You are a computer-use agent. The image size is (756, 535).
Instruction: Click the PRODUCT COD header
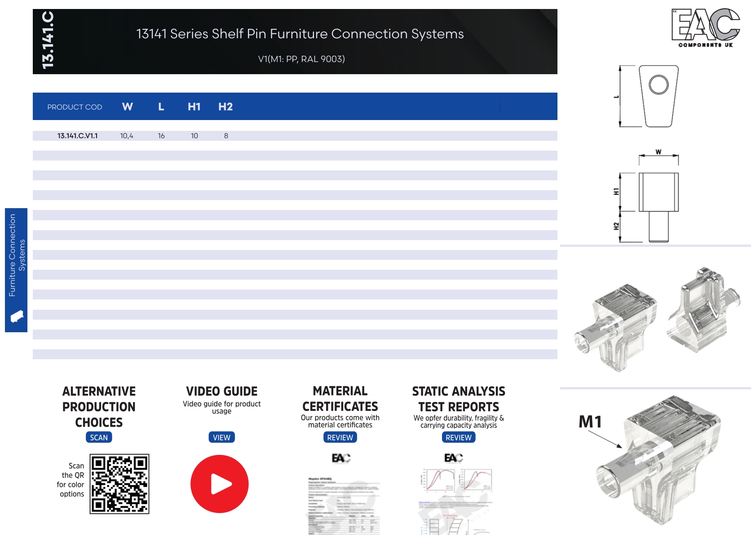(x=75, y=107)
